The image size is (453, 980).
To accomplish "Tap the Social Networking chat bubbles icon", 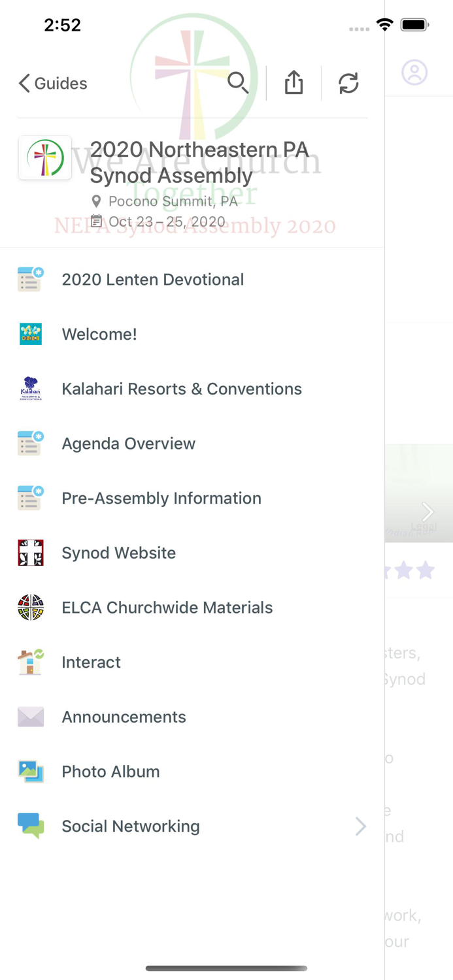I will point(30,826).
